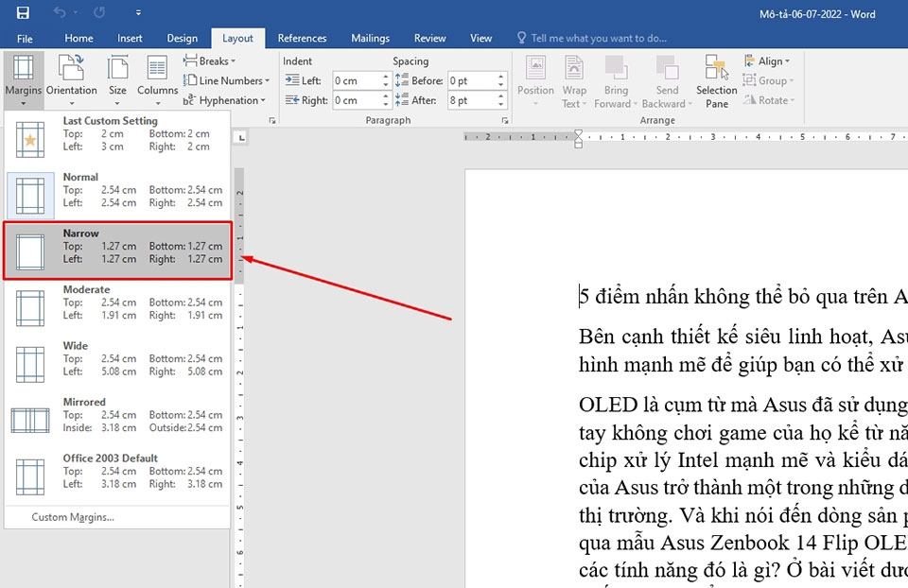
Task: Select the Narrow margins preset
Action: pos(117,251)
